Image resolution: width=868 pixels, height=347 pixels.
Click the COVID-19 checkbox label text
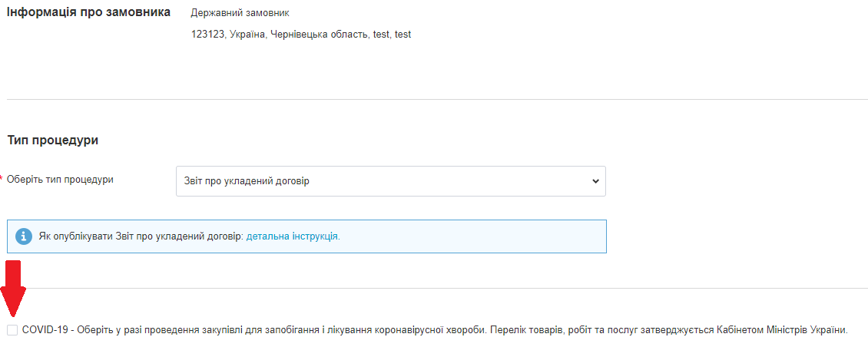pos(435,330)
